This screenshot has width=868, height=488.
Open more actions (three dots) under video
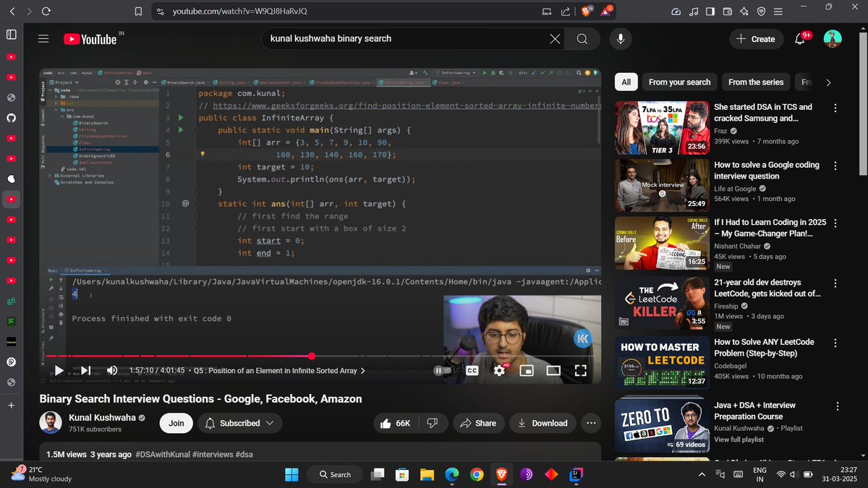(591, 423)
